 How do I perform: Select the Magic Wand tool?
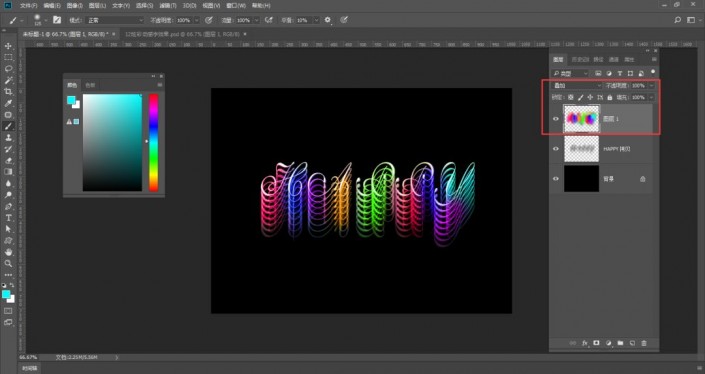8,80
